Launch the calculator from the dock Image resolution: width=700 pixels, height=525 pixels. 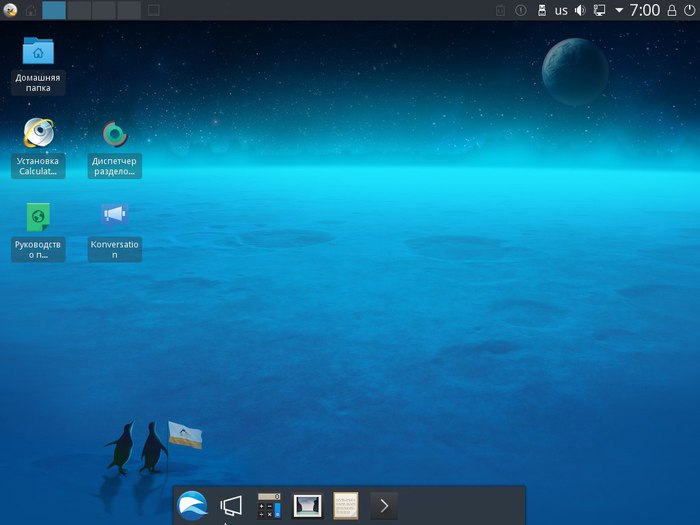[269, 505]
